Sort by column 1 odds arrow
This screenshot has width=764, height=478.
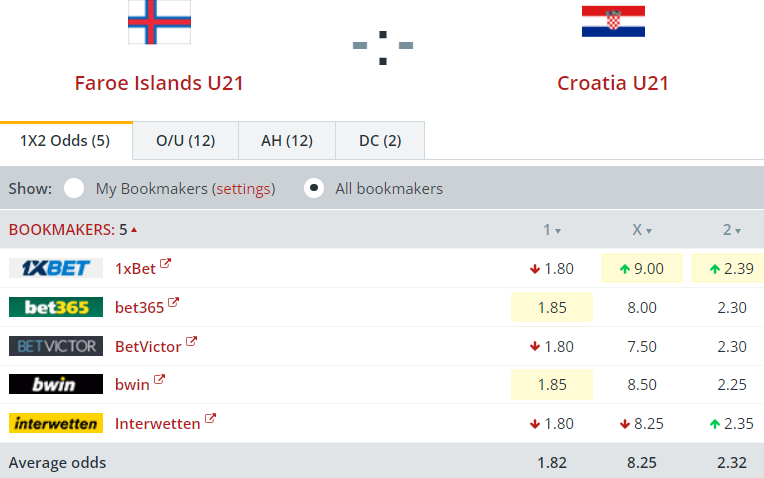coord(558,231)
